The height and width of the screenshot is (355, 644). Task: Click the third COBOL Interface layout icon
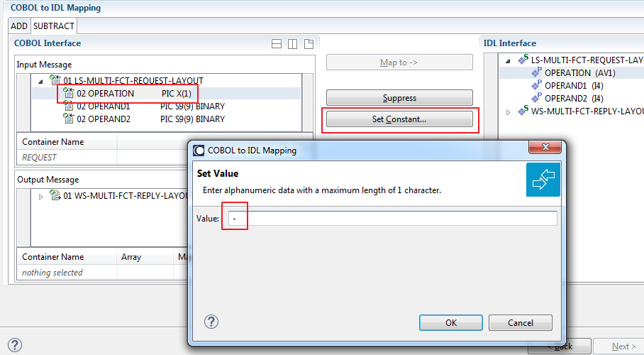(309, 43)
